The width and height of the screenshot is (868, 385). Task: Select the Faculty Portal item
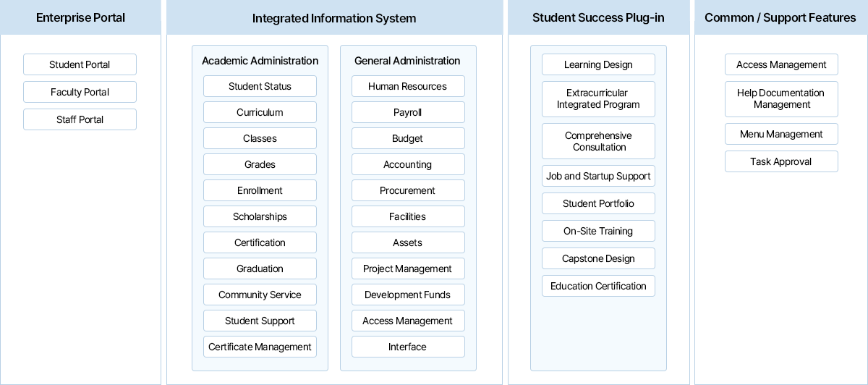80,92
